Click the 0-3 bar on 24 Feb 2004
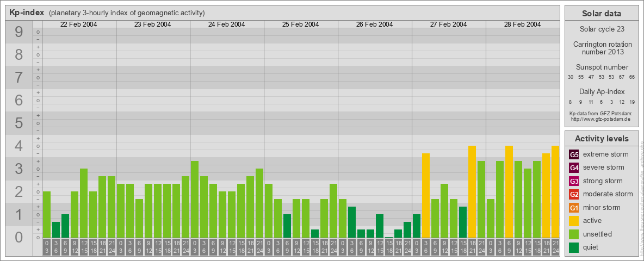 click(195, 200)
